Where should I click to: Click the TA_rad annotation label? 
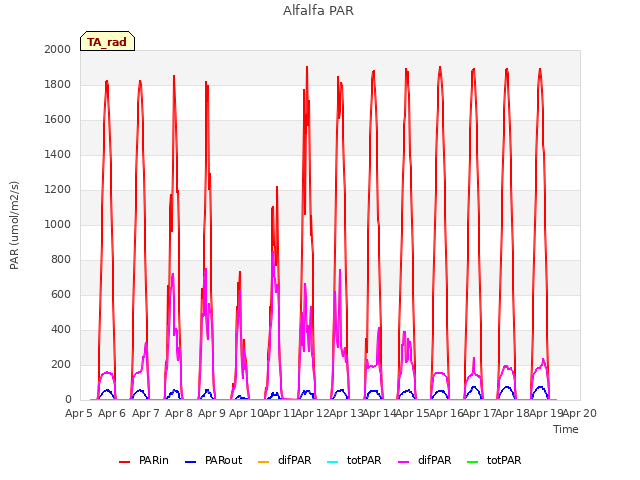click(107, 41)
